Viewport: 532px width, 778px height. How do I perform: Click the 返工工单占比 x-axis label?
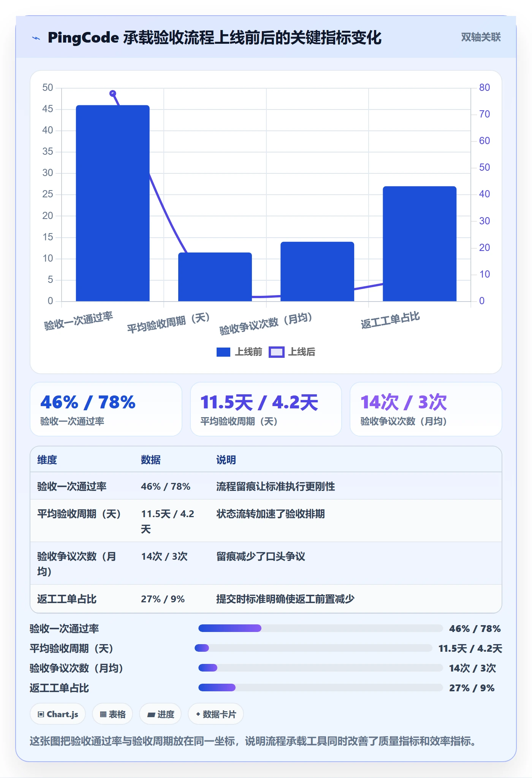(x=390, y=320)
